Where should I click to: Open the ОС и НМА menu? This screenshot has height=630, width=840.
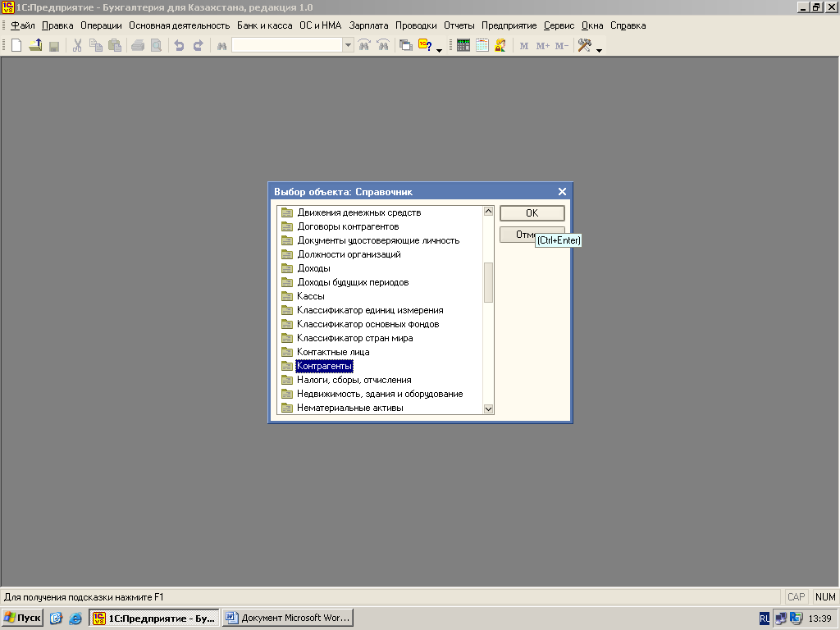click(x=321, y=25)
